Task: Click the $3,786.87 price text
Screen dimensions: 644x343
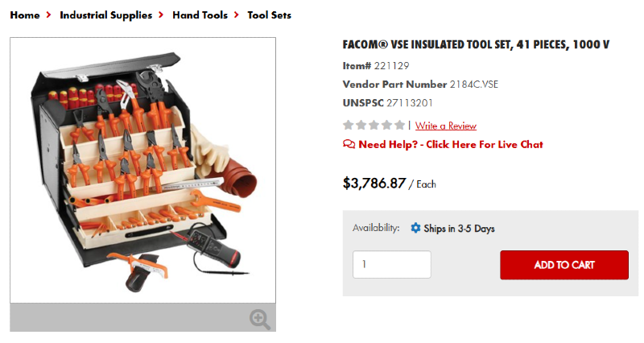Action: [x=374, y=183]
